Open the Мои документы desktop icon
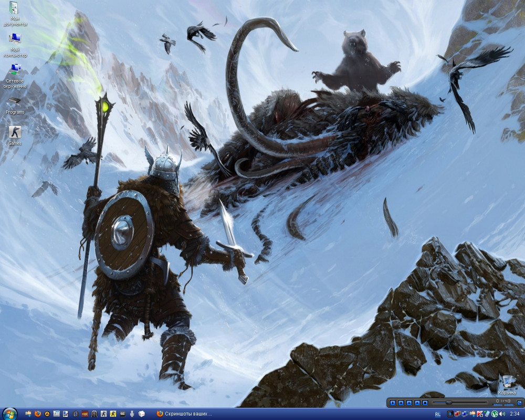525x420 pixels. point(14,14)
